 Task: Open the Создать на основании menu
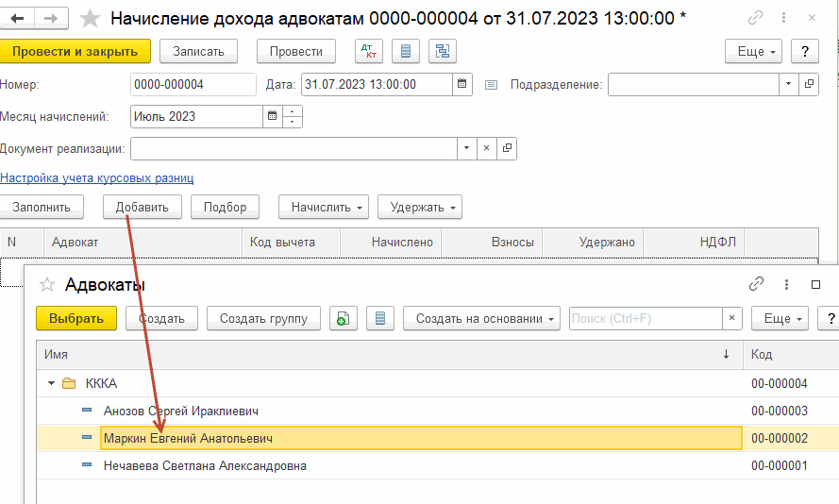click(481, 319)
